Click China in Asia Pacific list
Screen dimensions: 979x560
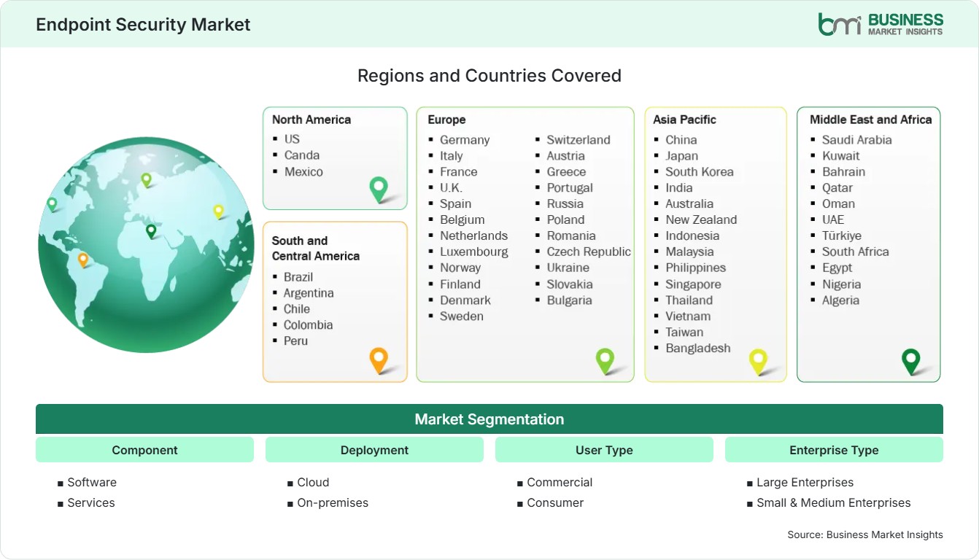point(681,139)
